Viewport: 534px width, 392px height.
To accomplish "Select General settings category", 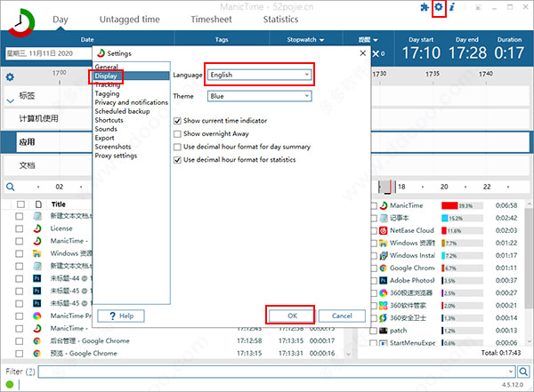I will pos(107,67).
